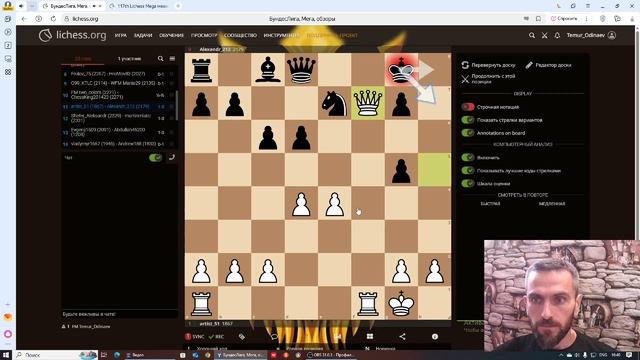Click the multiboard grid icon below board
Screen dimensions: 640x360
(370, 336)
